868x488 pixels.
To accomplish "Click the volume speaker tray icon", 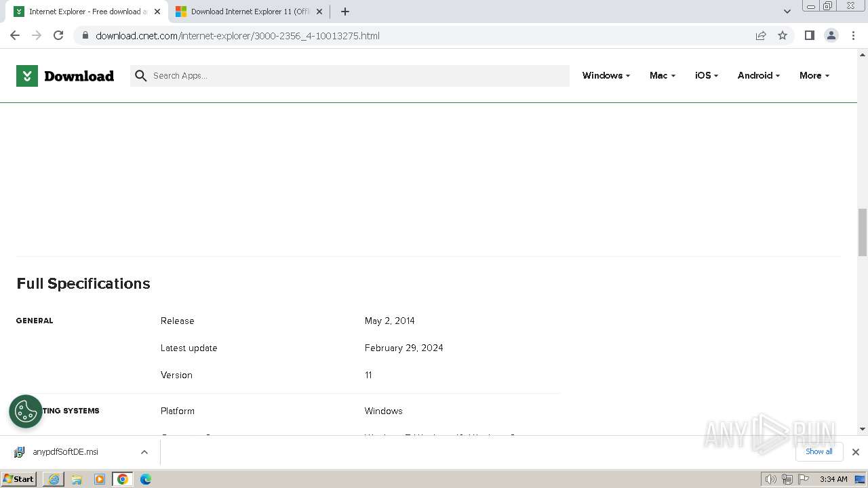I will click(x=770, y=479).
